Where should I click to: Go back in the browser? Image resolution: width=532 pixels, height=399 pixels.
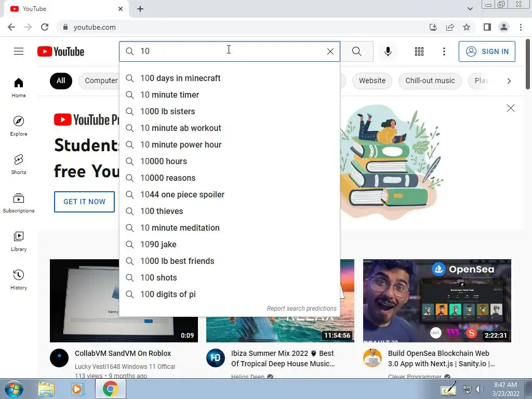point(11,27)
